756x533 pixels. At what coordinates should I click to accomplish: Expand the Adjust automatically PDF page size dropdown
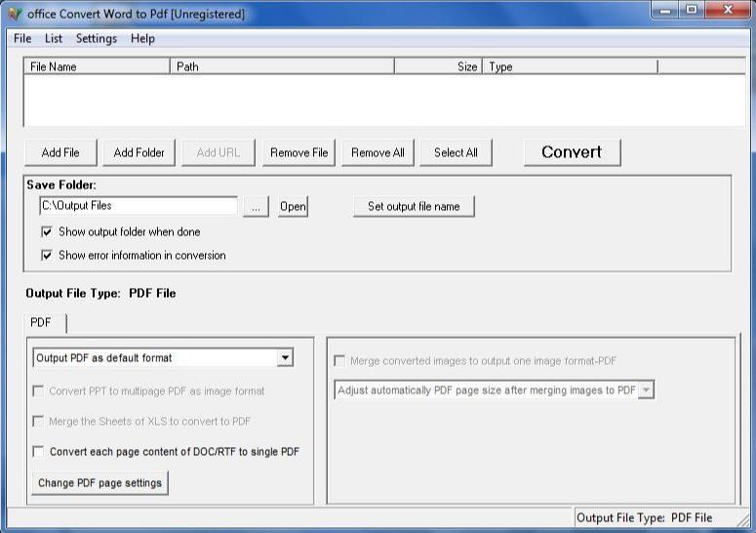coord(646,390)
